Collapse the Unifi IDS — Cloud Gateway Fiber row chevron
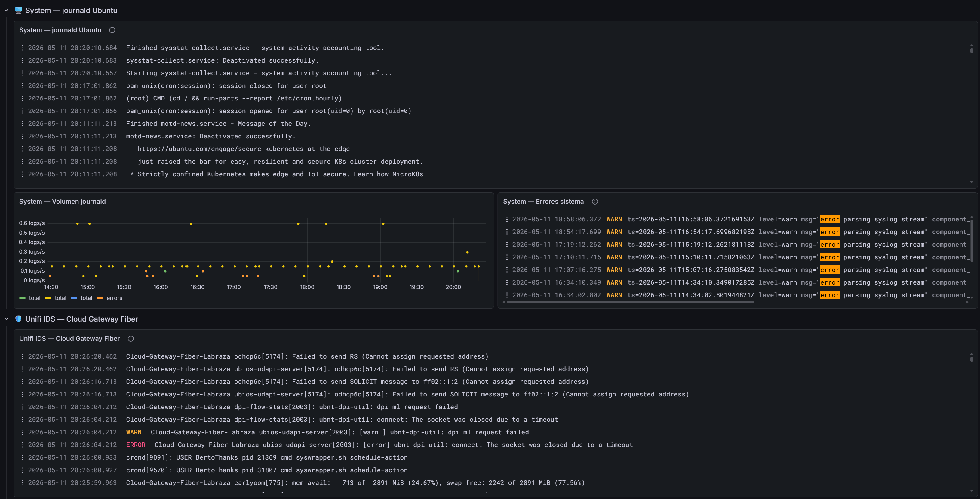 pos(6,319)
